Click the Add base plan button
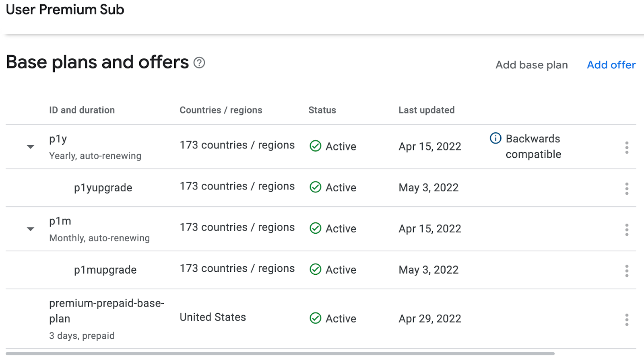Image resolution: width=644 pixels, height=364 pixels. tap(531, 65)
